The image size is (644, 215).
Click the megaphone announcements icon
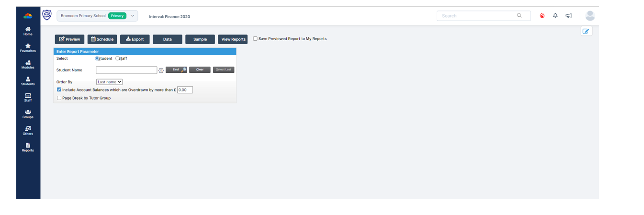(x=568, y=16)
